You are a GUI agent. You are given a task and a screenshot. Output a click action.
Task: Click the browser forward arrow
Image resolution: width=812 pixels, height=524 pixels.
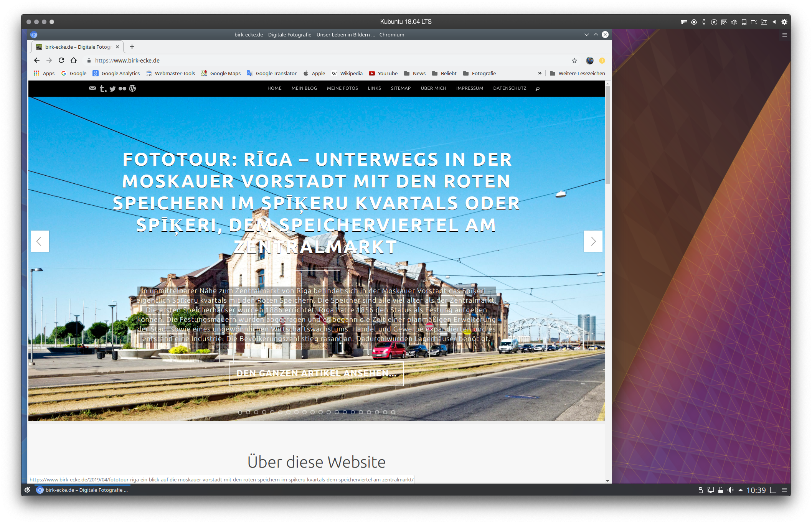click(x=49, y=60)
